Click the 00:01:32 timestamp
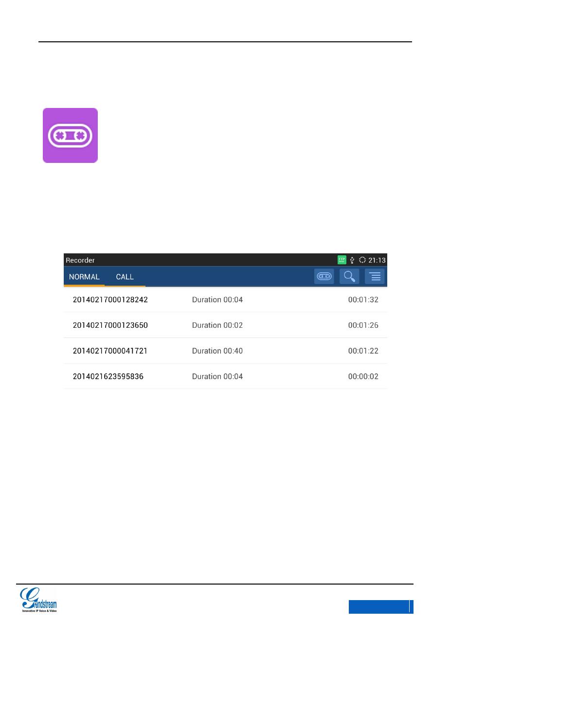576x728 pixels. pyautogui.click(x=363, y=300)
